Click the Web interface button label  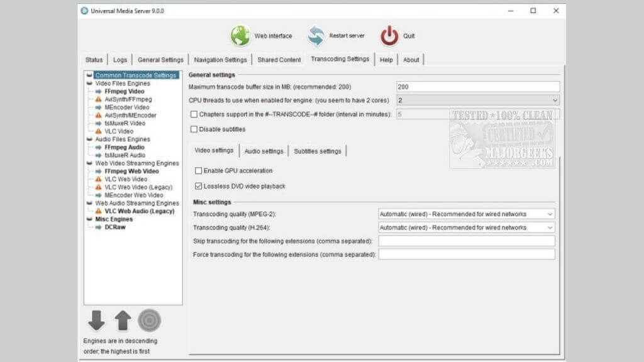tap(273, 36)
